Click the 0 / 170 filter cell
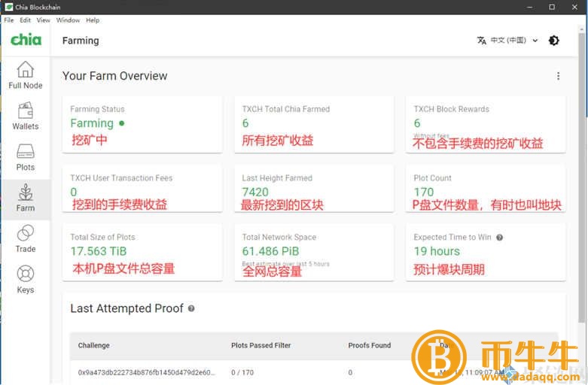 [x=242, y=372]
